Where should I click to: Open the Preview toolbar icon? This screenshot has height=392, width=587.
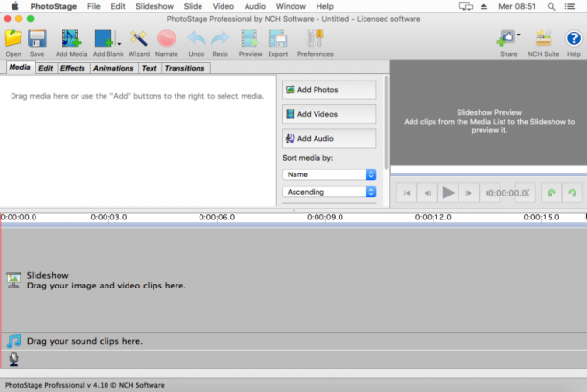click(x=250, y=42)
